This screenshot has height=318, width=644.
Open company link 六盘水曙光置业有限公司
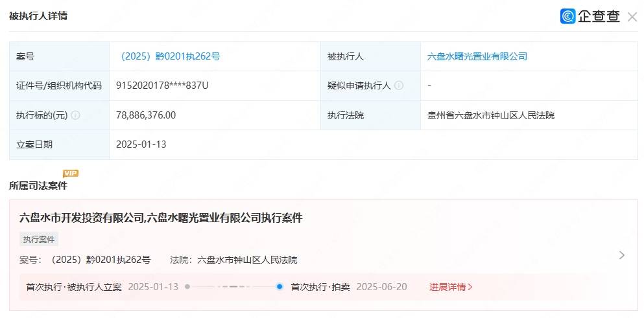[x=477, y=56]
